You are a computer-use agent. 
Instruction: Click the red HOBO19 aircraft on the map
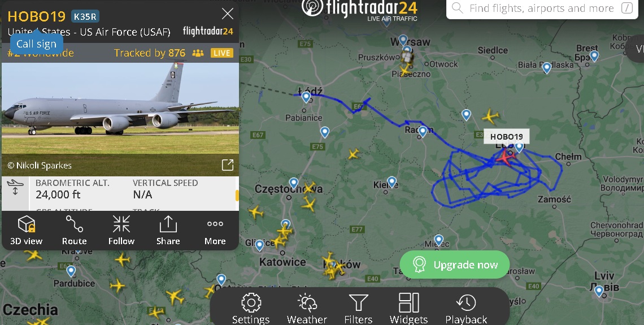click(505, 157)
